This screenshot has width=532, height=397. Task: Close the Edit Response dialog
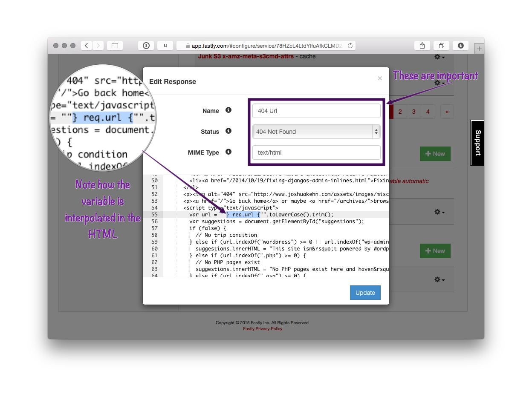tap(380, 78)
